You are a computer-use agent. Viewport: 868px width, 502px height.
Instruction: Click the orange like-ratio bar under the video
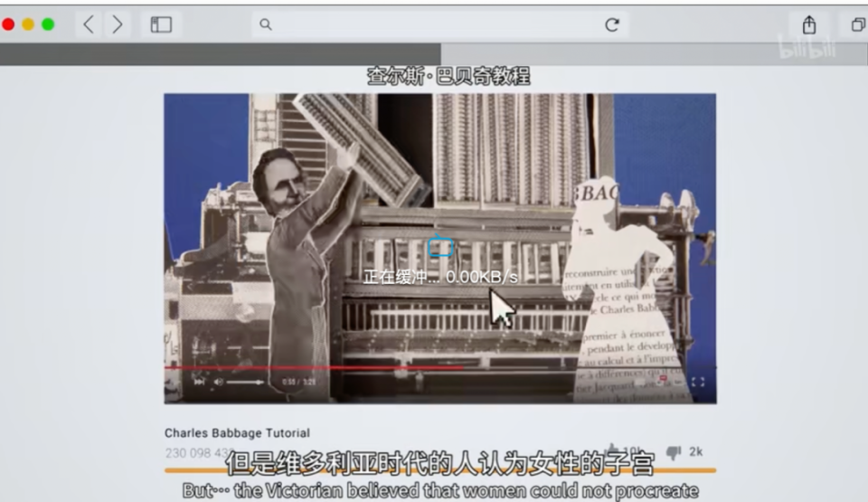tap(440, 470)
